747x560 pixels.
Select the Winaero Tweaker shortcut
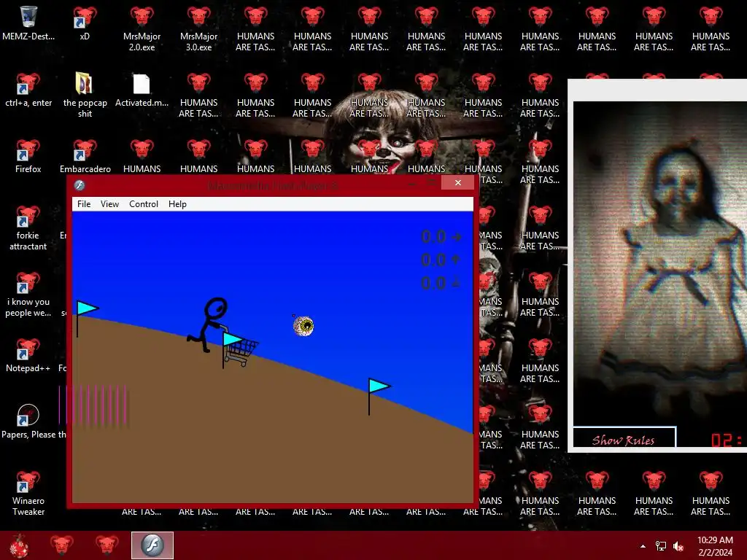(x=28, y=494)
